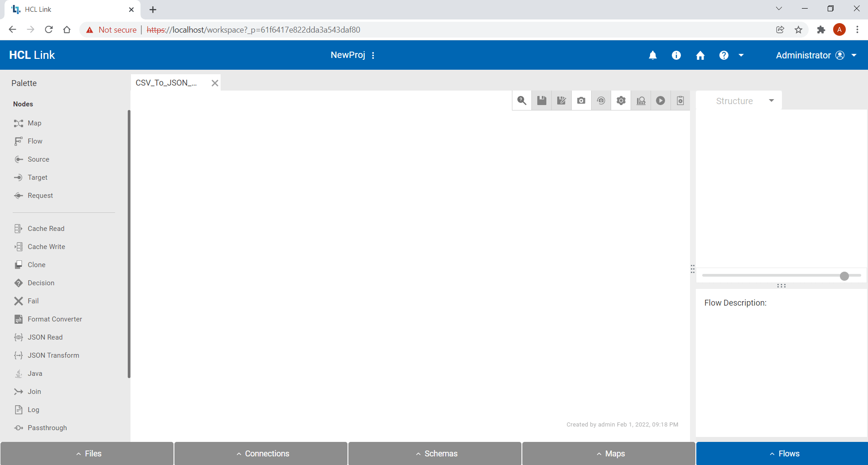Viewport: 868px width, 465px height.
Task: Open flow settings with the gear icon
Action: click(x=621, y=101)
